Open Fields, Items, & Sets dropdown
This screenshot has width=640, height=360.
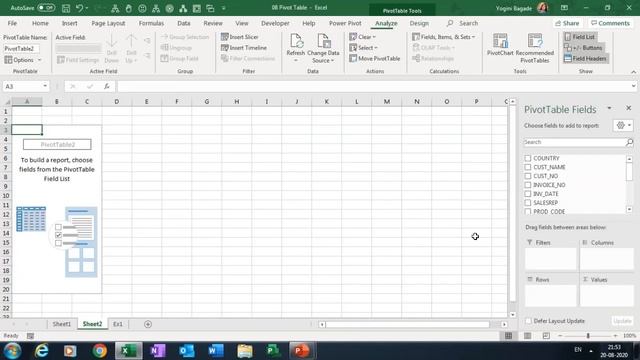pos(444,37)
